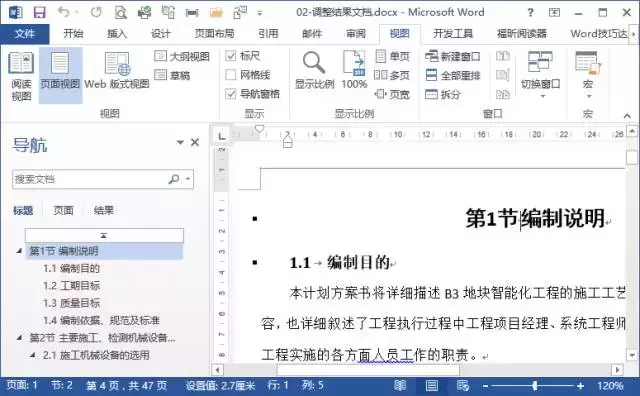Click Web Layout icon in status bar
This screenshot has height=396, width=640.
tap(463, 385)
